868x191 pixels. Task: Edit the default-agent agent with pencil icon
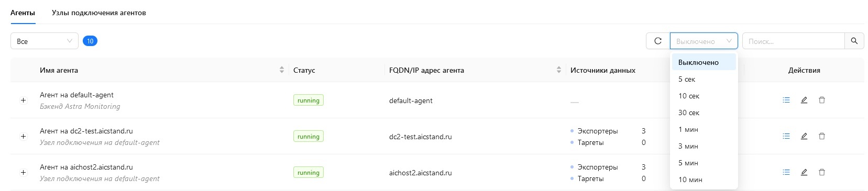click(804, 100)
